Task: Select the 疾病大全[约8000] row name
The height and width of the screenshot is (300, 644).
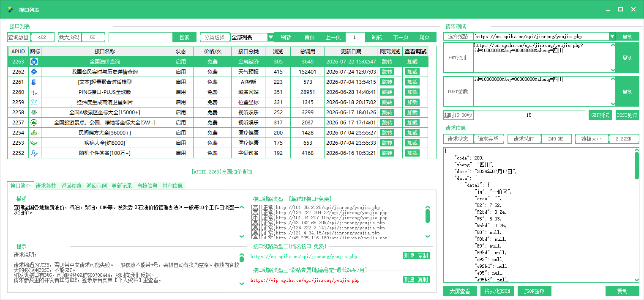Action: pos(105,143)
